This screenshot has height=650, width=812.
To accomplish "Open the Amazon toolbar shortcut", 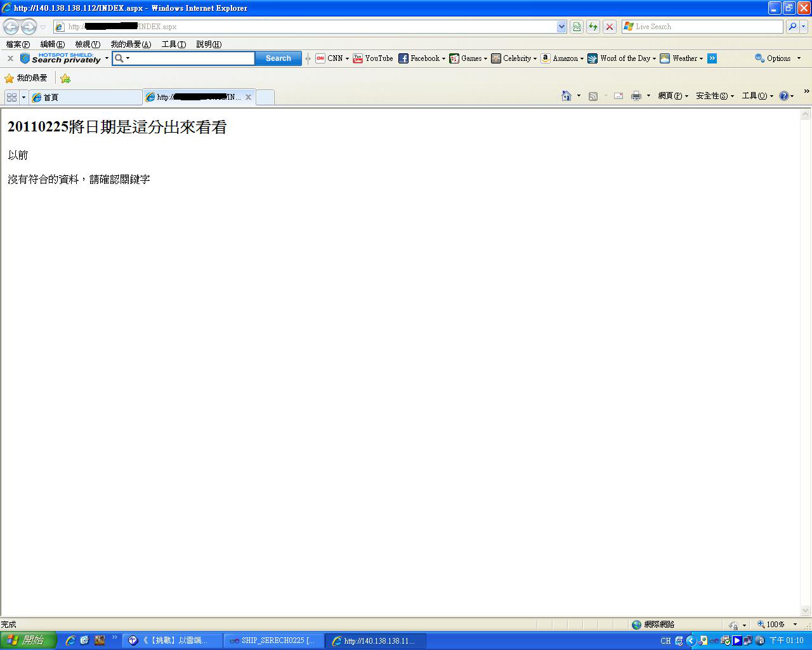I will pos(562,58).
